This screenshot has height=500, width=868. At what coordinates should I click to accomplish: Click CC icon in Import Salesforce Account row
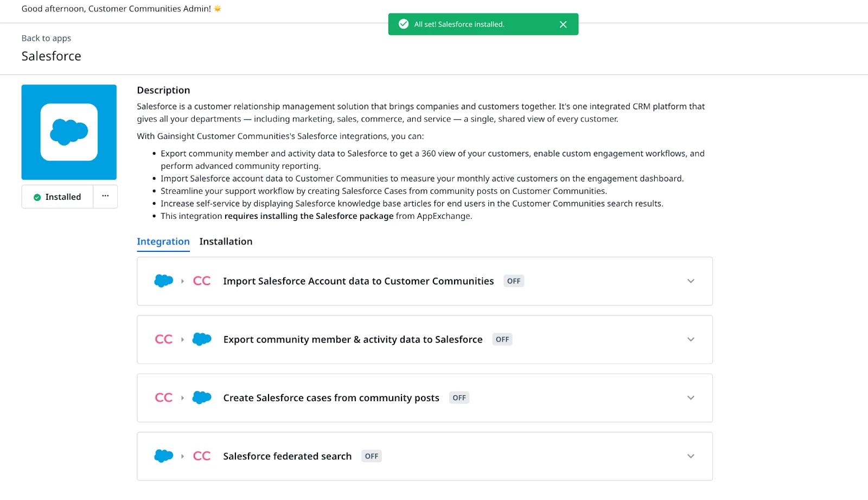pyautogui.click(x=202, y=281)
